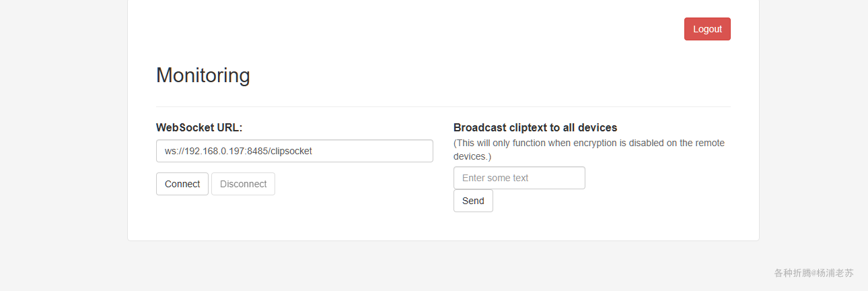The image size is (868, 291).
Task: Select the Monitoring page heading
Action: pos(203,75)
